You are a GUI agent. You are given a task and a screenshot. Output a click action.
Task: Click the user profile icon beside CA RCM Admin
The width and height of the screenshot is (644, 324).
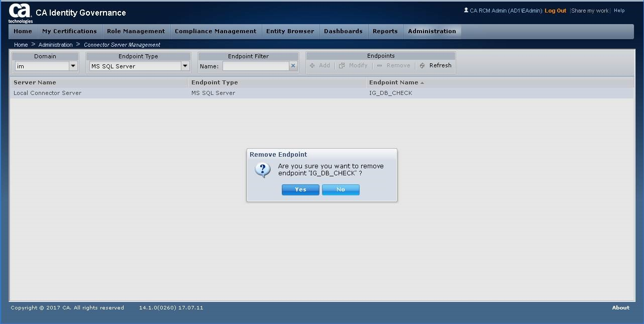coord(466,10)
